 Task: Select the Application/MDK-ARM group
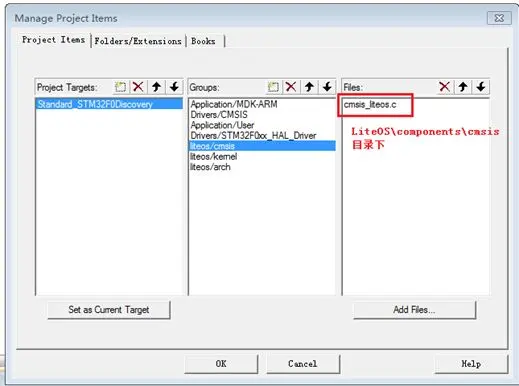[262, 104]
